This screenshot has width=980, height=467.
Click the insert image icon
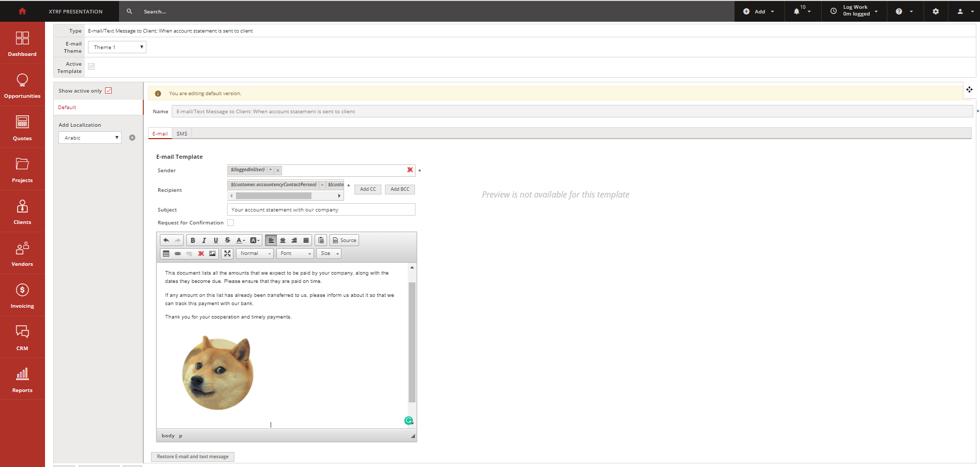point(212,253)
